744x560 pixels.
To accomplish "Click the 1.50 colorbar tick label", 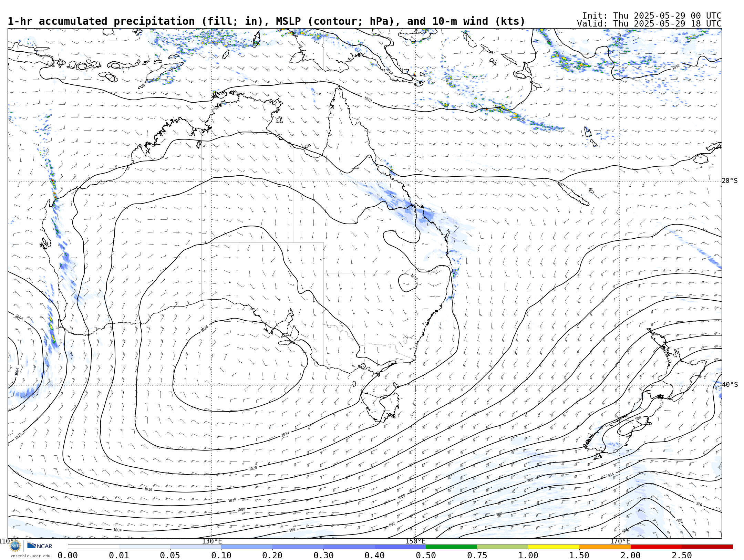I will (x=579, y=556).
